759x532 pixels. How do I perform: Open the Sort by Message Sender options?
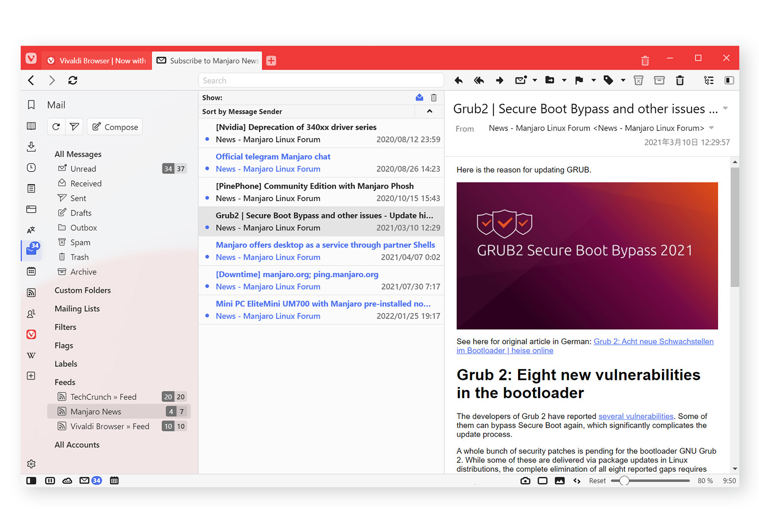pos(242,112)
